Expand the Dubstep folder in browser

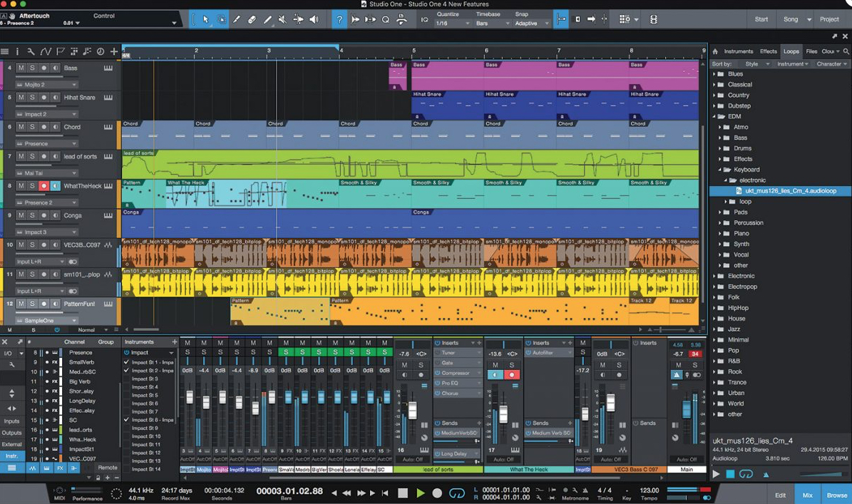tap(715, 106)
